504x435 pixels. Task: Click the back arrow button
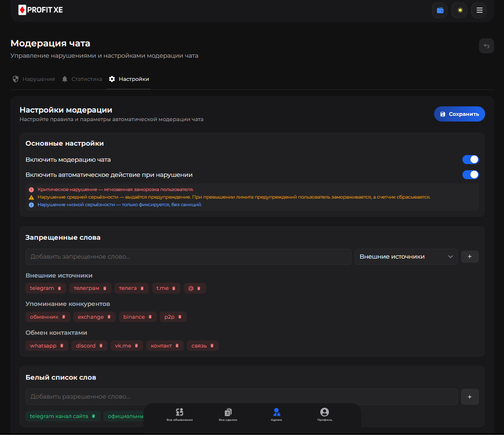487,46
